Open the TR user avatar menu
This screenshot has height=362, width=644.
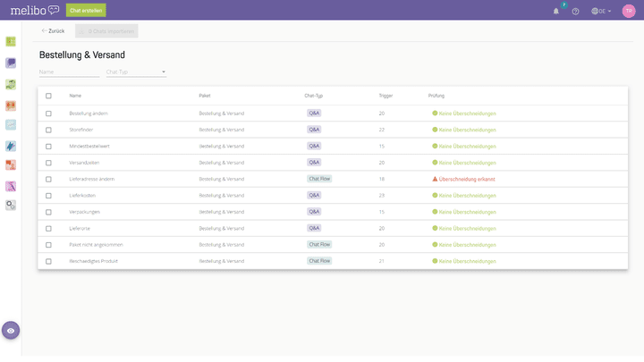629,11
